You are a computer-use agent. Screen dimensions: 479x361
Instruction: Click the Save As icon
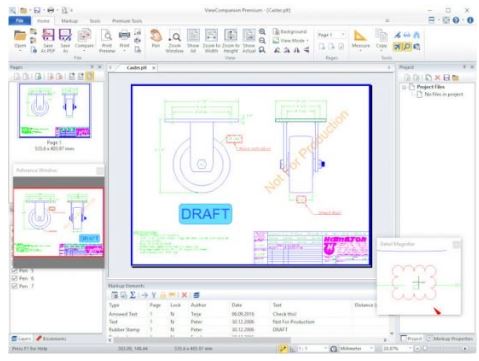pos(65,35)
